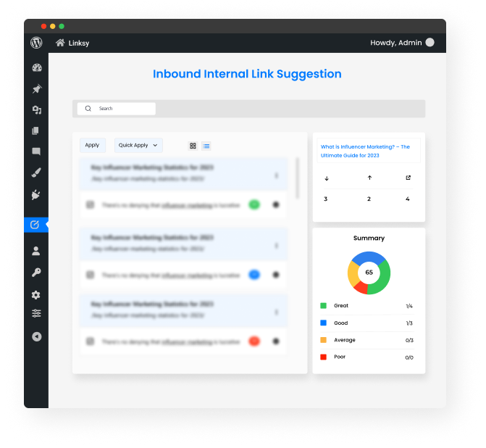
Task: Click the Apply button
Action: 93,145
